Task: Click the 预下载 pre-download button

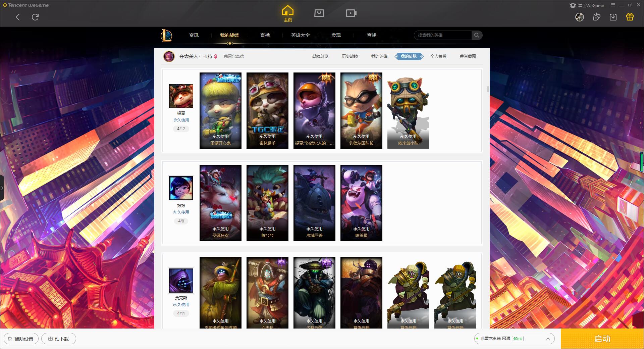Action: (x=59, y=339)
